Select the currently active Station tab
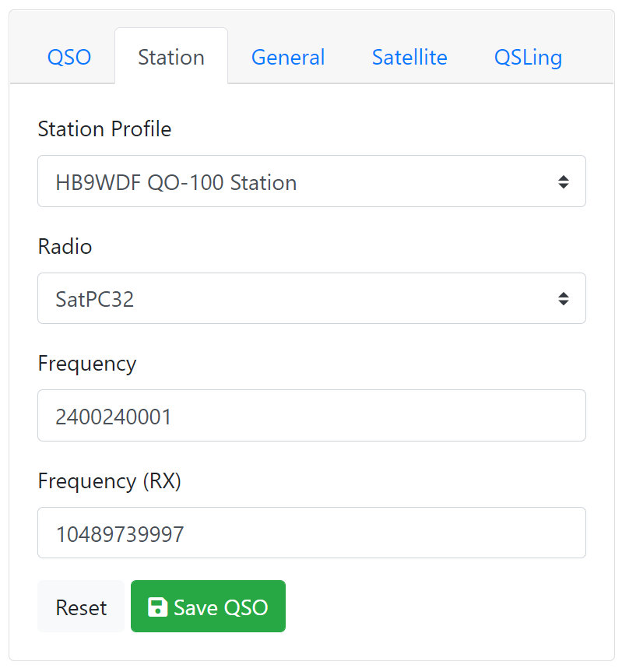Screen dimensions: 629x672 [170, 56]
